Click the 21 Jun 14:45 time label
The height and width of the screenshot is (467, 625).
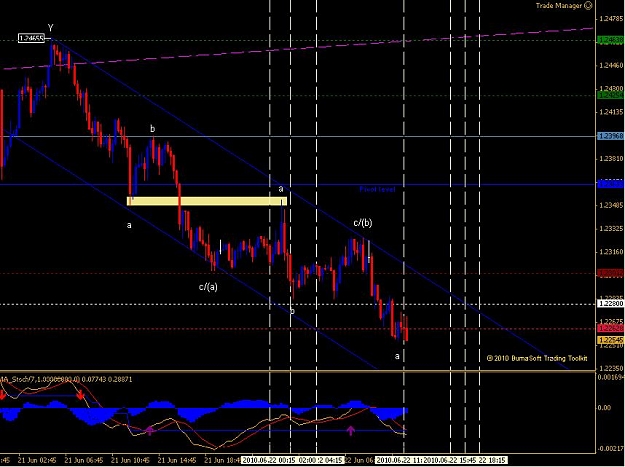pyautogui.click(x=177, y=460)
